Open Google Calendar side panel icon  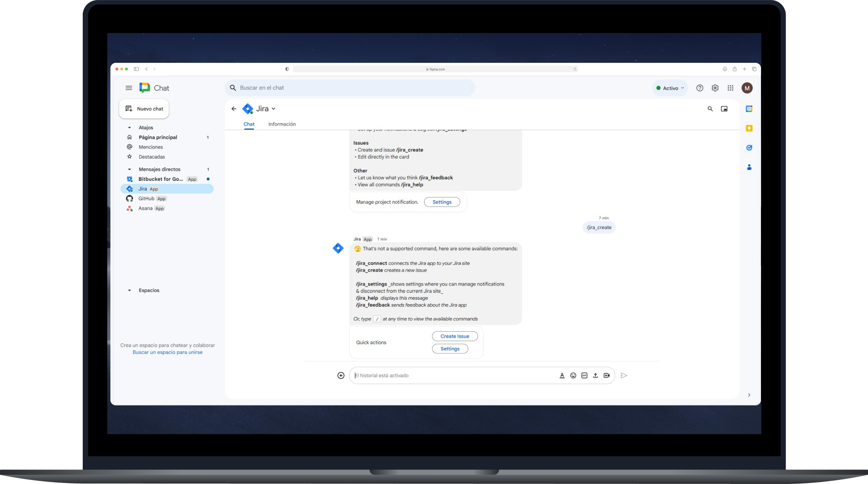coord(749,109)
